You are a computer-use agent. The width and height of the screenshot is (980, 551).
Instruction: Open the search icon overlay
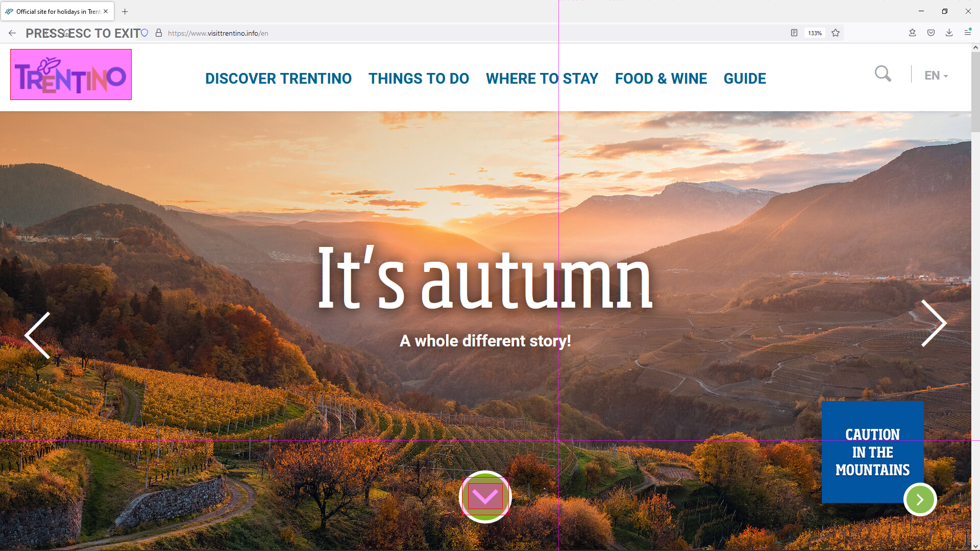(x=881, y=73)
